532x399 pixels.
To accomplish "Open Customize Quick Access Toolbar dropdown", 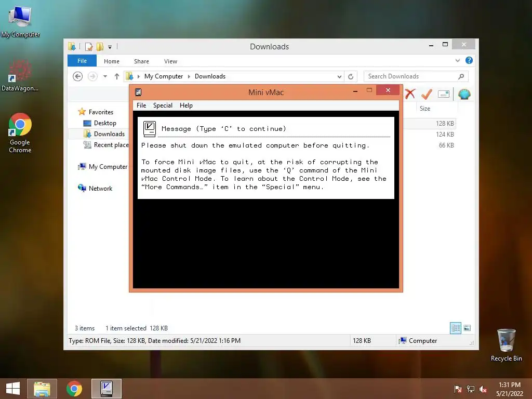I will click(110, 47).
